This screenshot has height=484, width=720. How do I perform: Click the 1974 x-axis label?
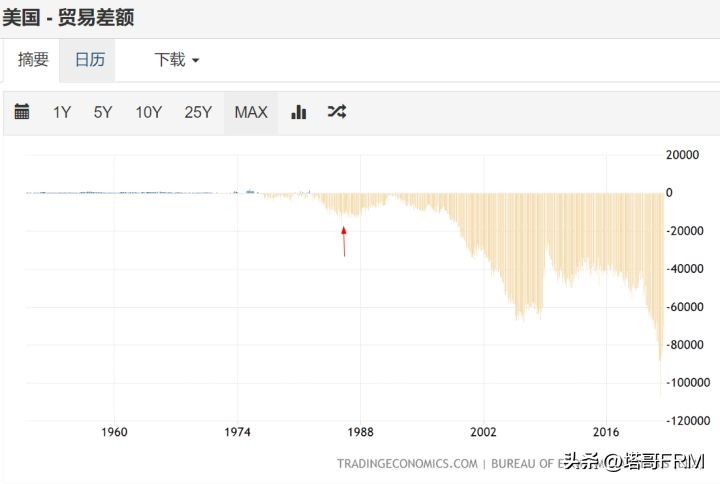coord(237,432)
